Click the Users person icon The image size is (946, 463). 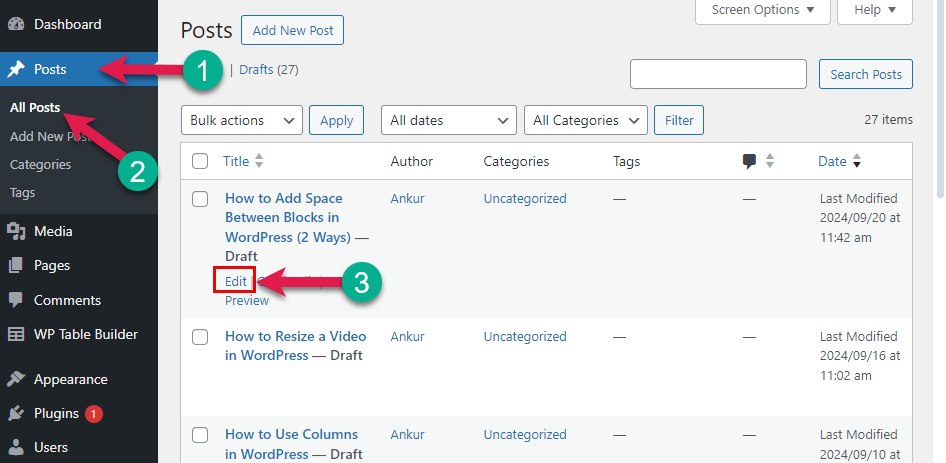(16, 447)
